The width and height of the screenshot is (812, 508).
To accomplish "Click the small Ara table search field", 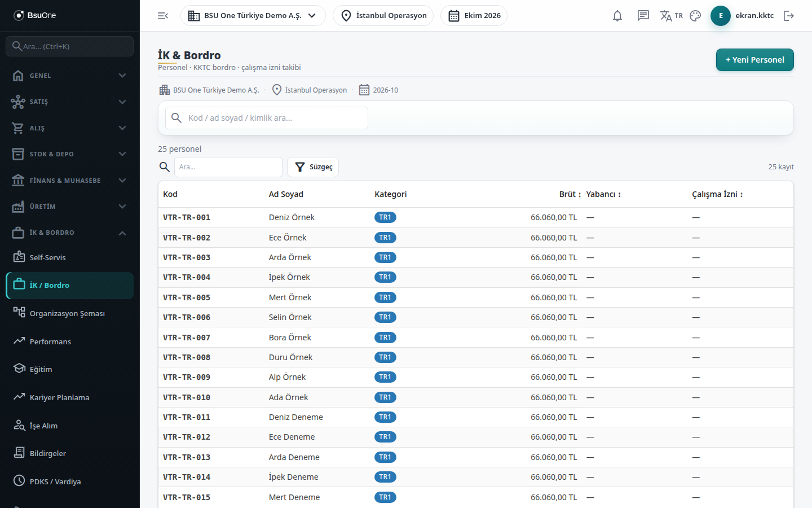I will click(228, 167).
